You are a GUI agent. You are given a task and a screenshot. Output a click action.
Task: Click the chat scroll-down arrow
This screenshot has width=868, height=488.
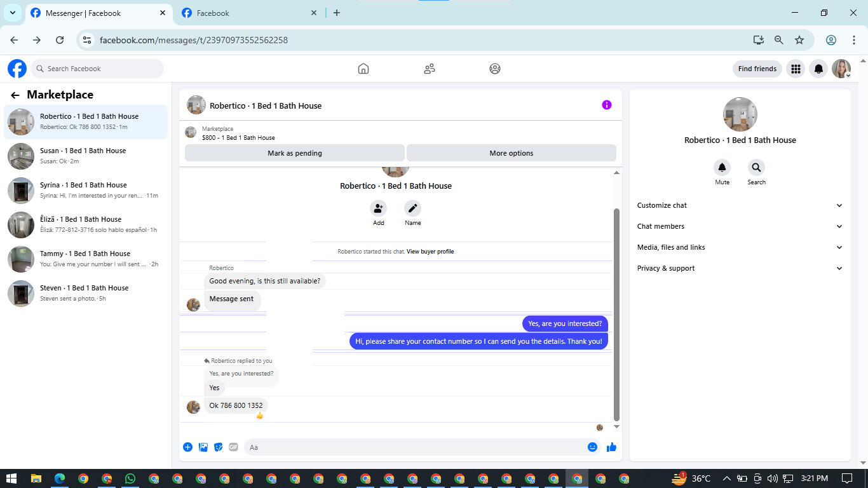coord(616,427)
